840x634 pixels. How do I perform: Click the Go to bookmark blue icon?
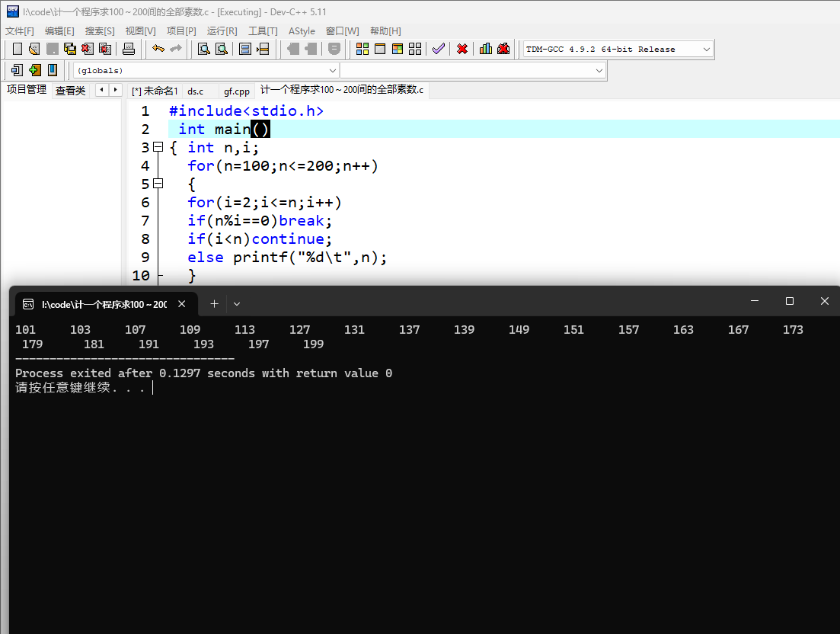click(53, 69)
